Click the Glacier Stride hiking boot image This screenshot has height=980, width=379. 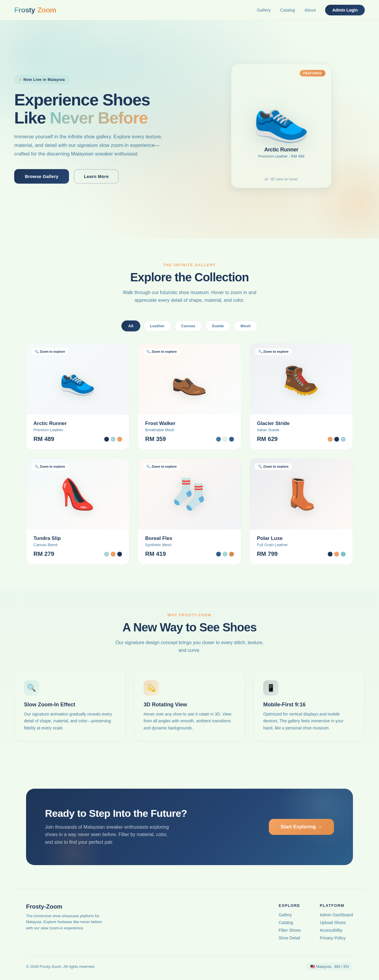[301, 380]
